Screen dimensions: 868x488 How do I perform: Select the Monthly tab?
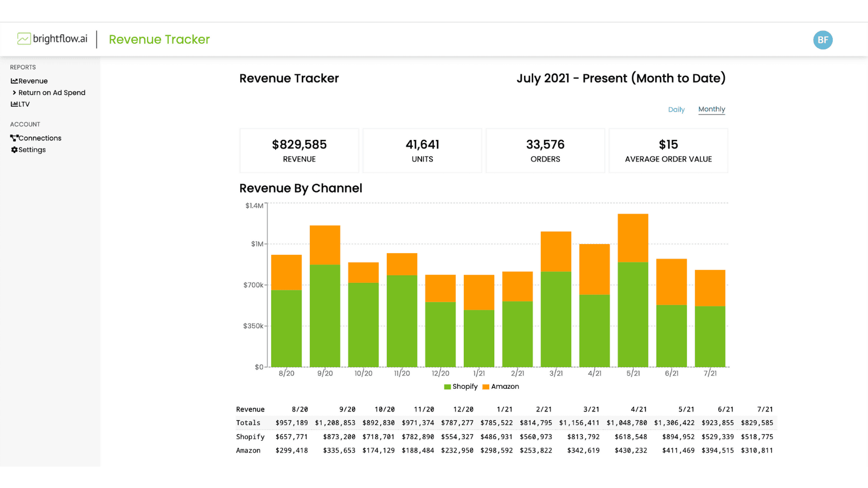click(x=711, y=109)
